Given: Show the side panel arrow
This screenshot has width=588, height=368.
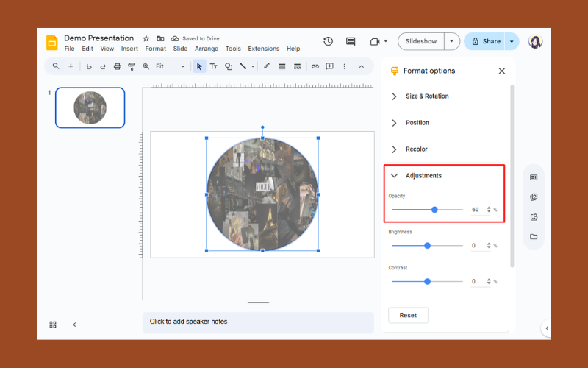Looking at the screenshot, I should tap(547, 328).
